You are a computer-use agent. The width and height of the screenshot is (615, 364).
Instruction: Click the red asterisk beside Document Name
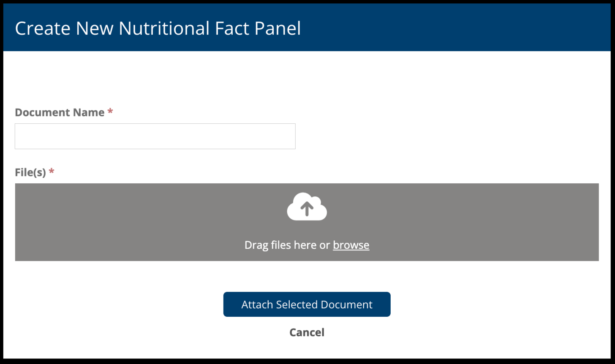tap(110, 112)
